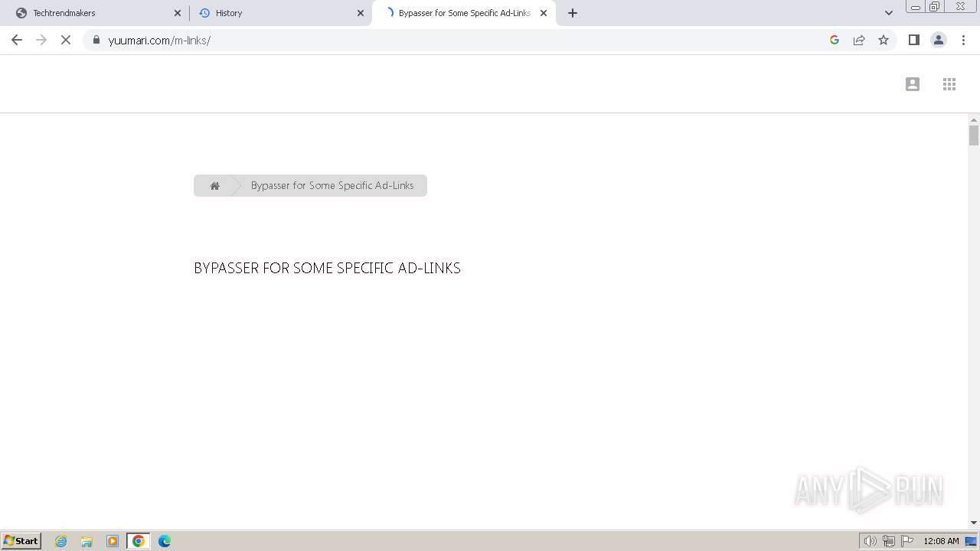Open the Action Center flag icon
The image size is (980, 551).
point(907,541)
